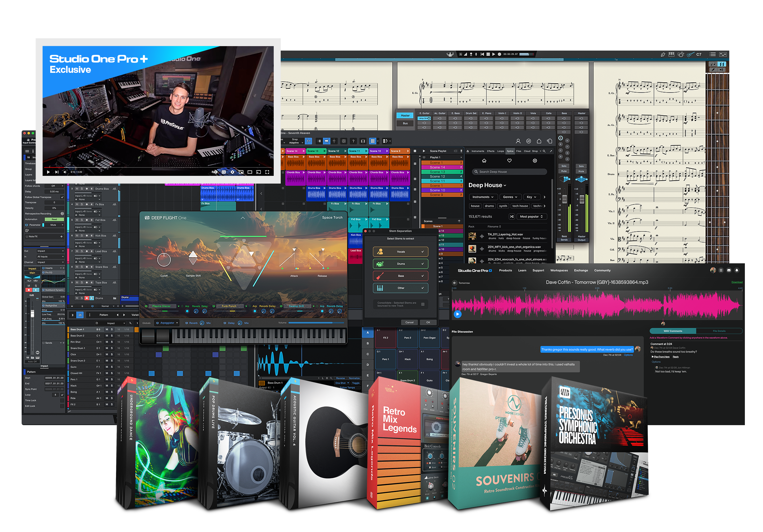Open the Deep House genre dropdown
The image size is (763, 532).
[487, 185]
